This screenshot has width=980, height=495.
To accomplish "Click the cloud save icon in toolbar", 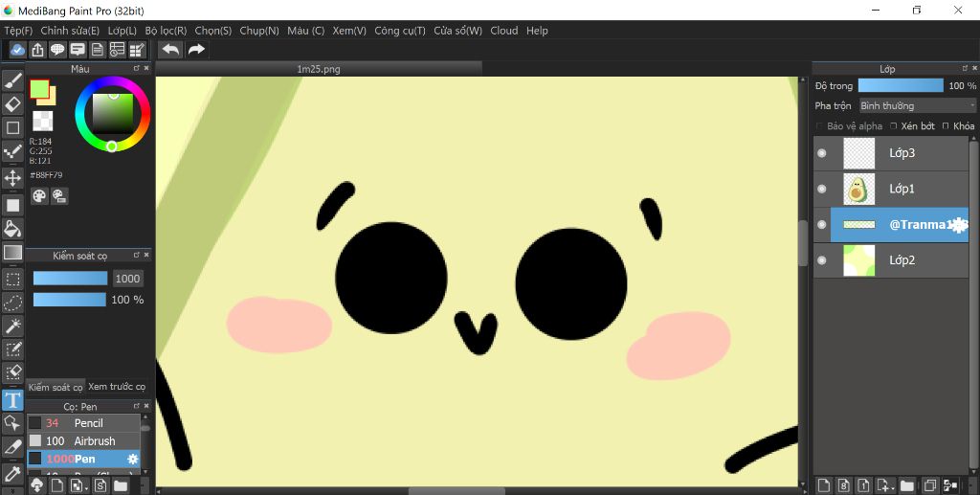I will point(17,50).
